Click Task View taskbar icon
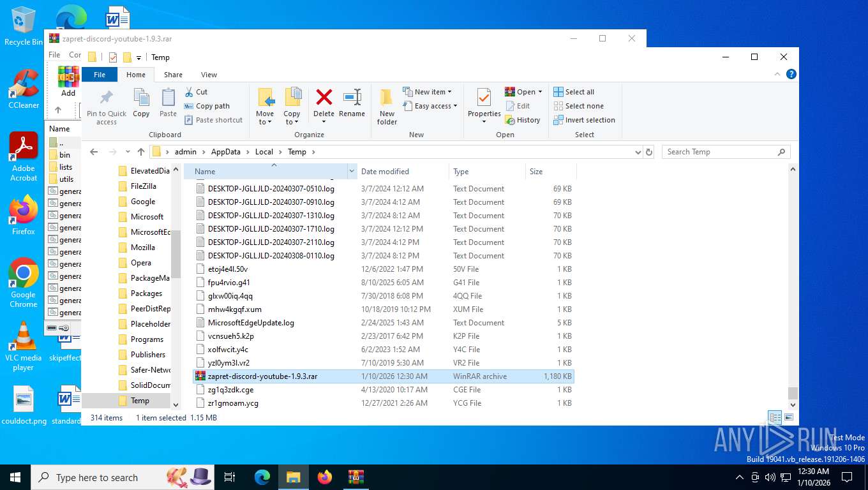This screenshot has height=490, width=868. tap(230, 477)
